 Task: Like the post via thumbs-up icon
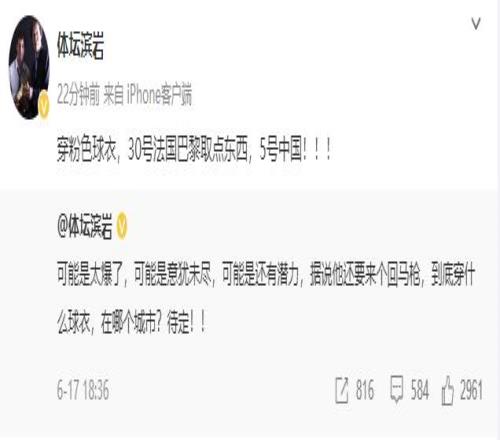point(448,390)
